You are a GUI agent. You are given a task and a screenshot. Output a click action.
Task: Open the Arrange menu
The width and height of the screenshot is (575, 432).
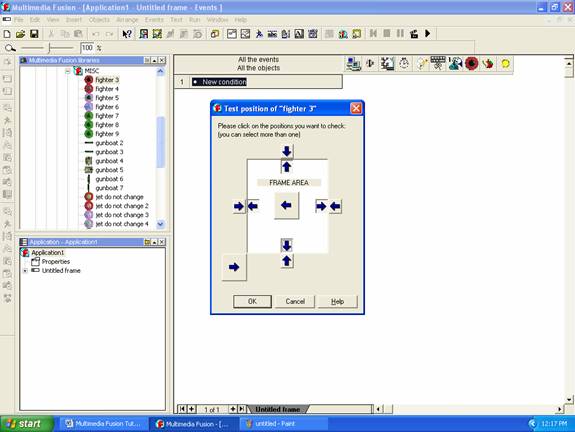point(127,20)
